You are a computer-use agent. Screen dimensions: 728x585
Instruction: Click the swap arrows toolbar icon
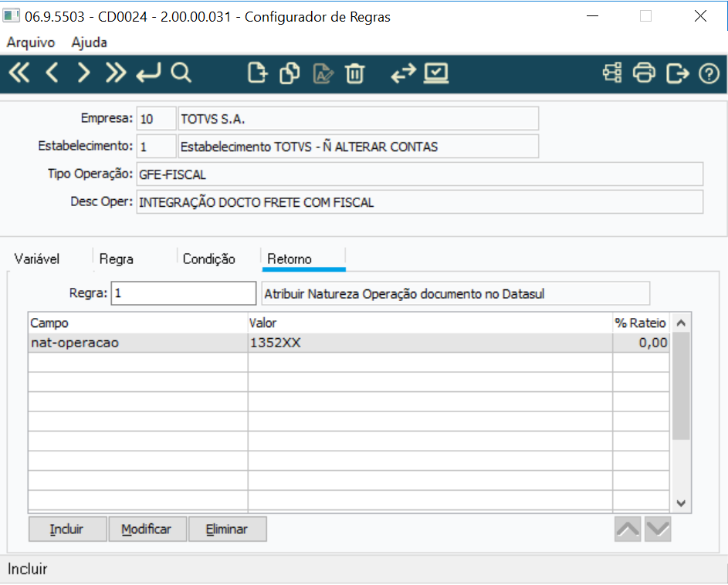404,73
